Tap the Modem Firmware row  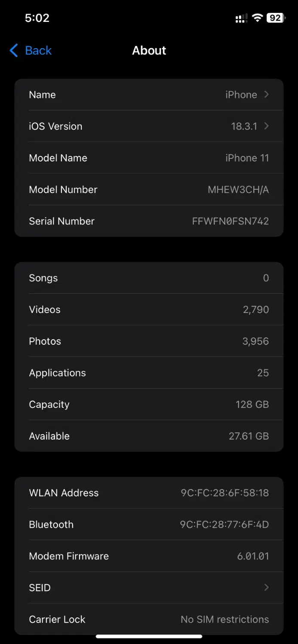(x=149, y=556)
